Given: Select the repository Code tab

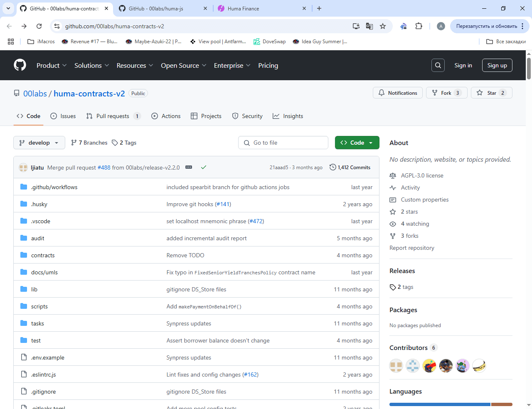Looking at the screenshot, I should [29, 116].
